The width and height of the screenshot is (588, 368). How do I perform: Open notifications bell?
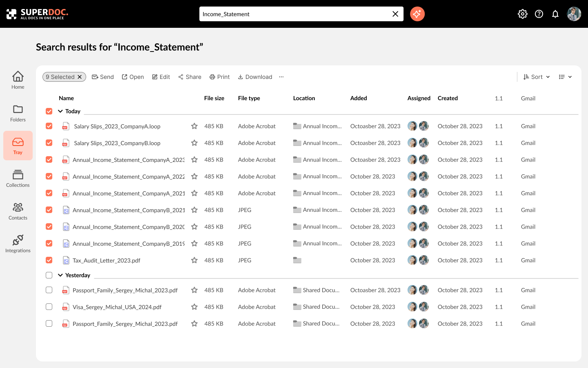coord(555,14)
